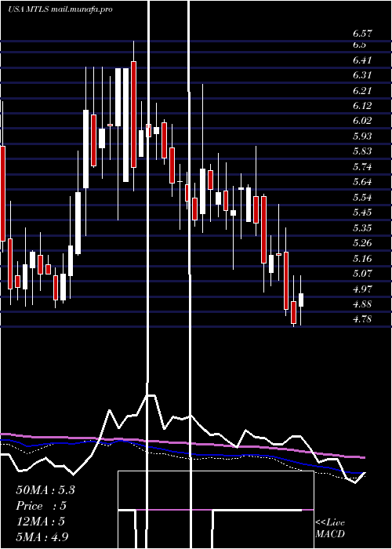Viewport: 392px width, 549px height.
Task: Click the 4.97 price axis label
Action: click(362, 289)
